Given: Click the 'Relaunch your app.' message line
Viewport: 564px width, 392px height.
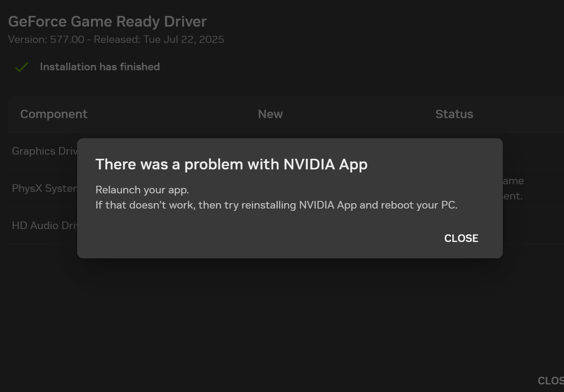Looking at the screenshot, I should pyautogui.click(x=142, y=190).
